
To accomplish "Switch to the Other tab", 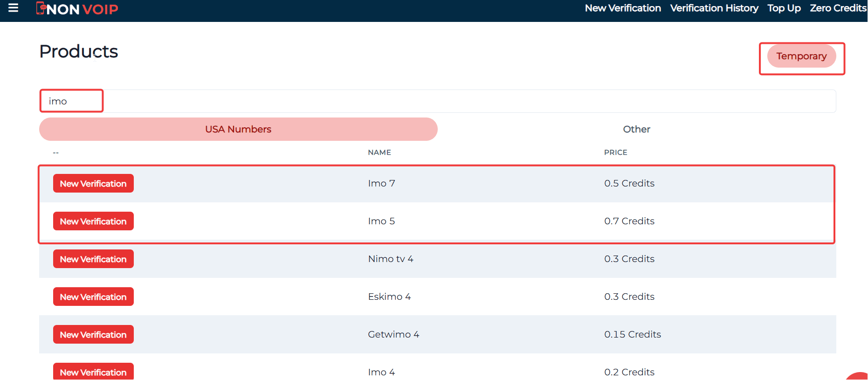I will [636, 129].
